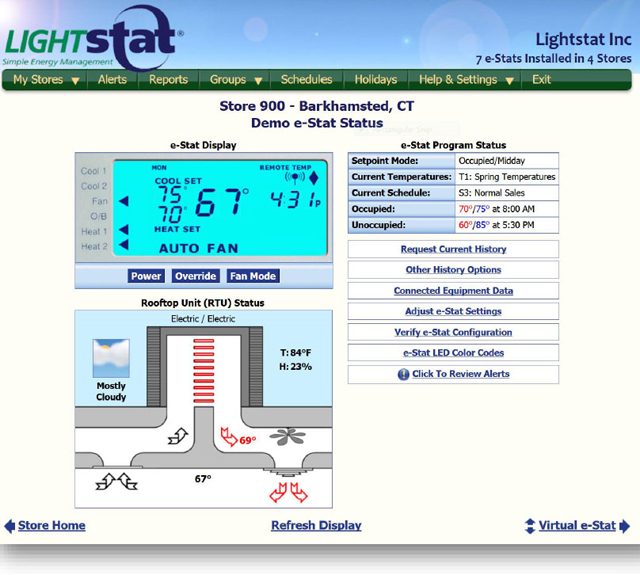Viewport: 640px width, 575px height.
Task: Expand the Groups dropdown menu
Action: (x=236, y=80)
